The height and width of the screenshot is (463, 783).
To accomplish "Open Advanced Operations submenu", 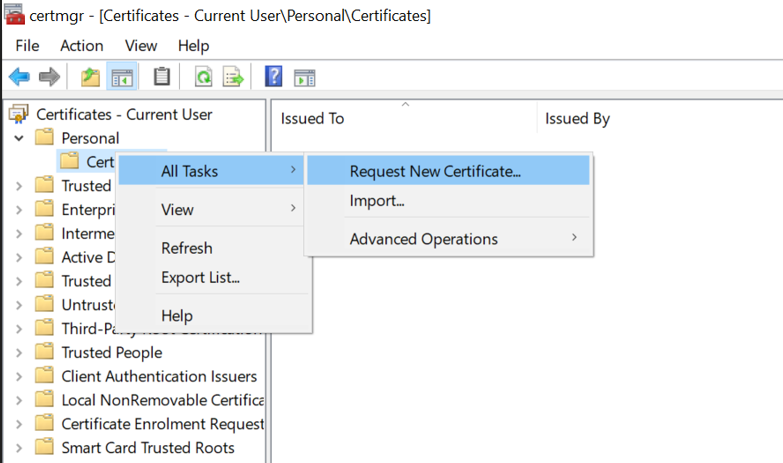I will [x=423, y=239].
